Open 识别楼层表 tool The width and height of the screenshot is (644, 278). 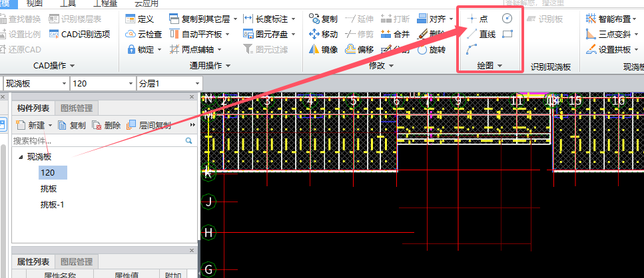75,19
